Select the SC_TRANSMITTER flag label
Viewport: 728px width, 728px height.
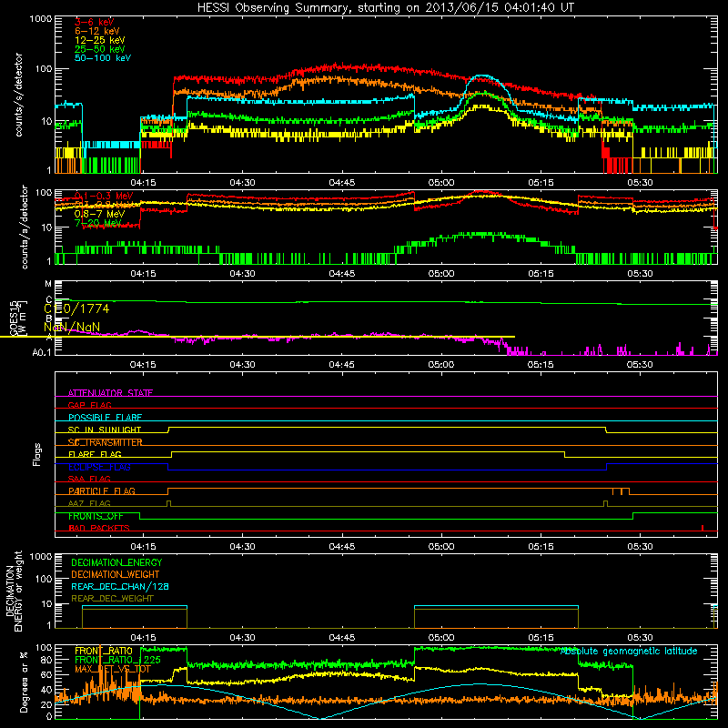click(105, 442)
